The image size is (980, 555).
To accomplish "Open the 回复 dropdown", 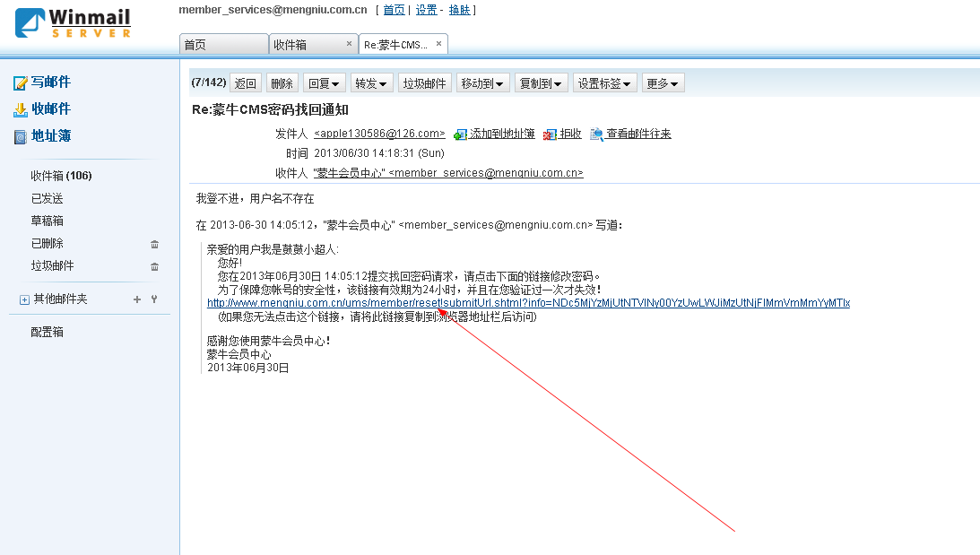I will pos(324,83).
